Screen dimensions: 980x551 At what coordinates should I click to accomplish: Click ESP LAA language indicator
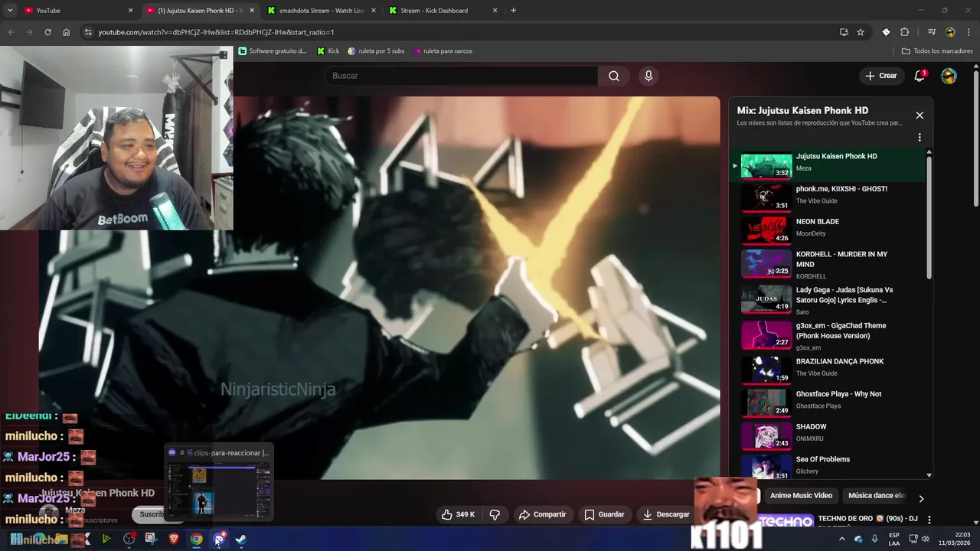tap(894, 539)
